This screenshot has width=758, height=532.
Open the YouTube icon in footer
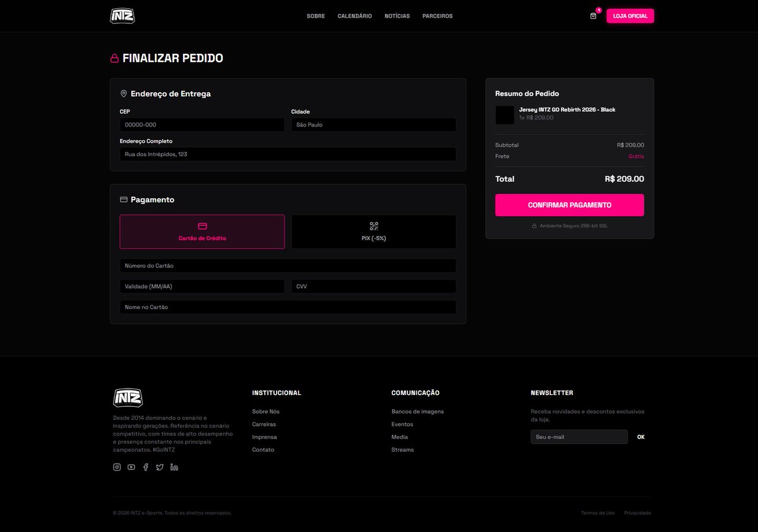click(x=131, y=467)
